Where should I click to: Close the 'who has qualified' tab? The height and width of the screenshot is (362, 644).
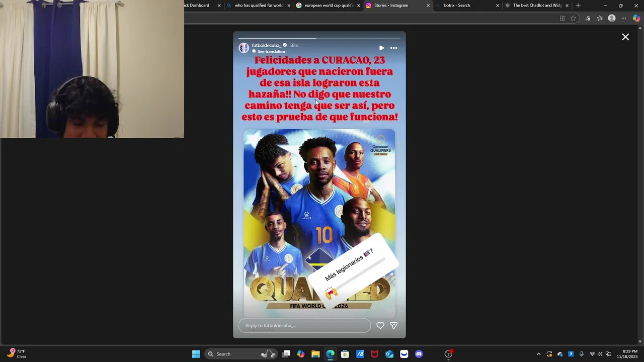click(x=289, y=6)
